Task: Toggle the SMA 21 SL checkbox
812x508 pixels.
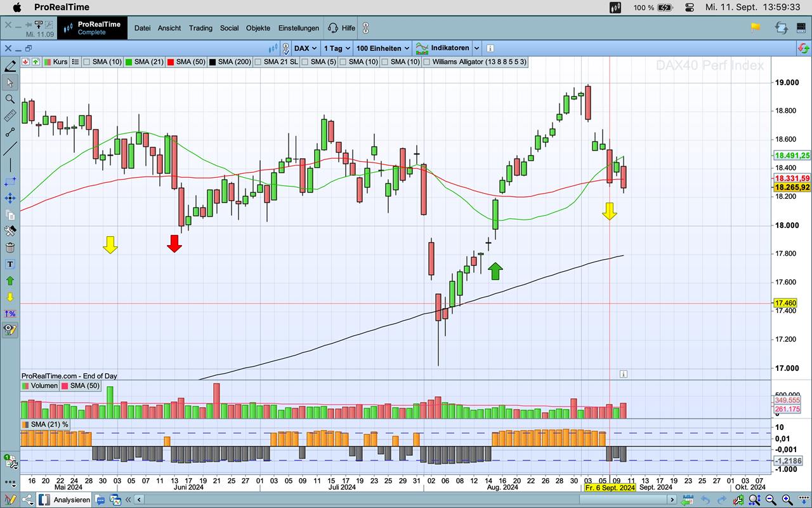Action: click(258, 62)
